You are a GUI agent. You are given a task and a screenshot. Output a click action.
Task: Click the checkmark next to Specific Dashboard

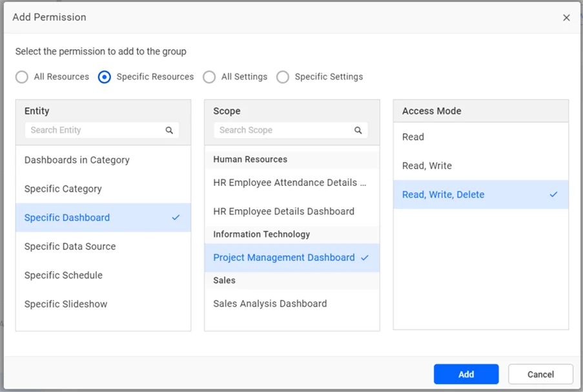[176, 218]
